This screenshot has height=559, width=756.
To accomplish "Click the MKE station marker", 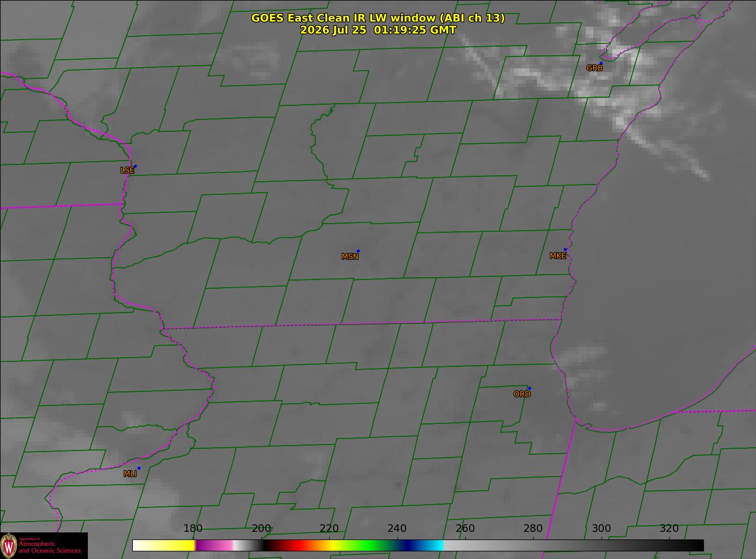I will tap(565, 250).
